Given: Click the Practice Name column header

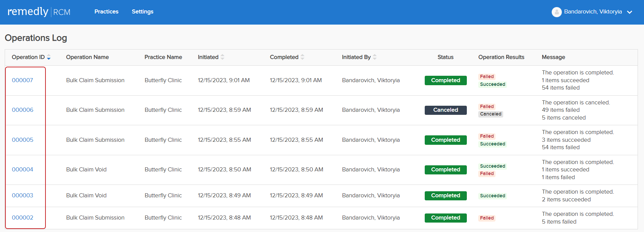Looking at the screenshot, I should [163, 57].
